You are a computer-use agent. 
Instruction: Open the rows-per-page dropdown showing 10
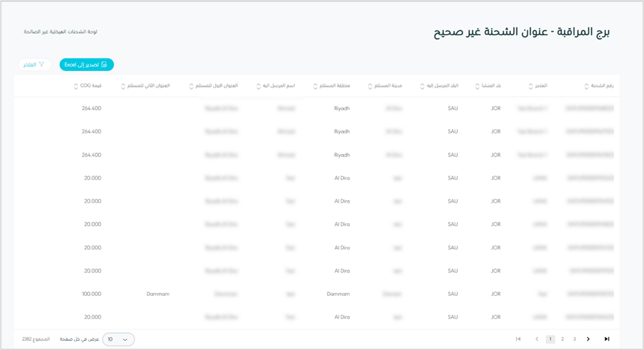point(118,339)
